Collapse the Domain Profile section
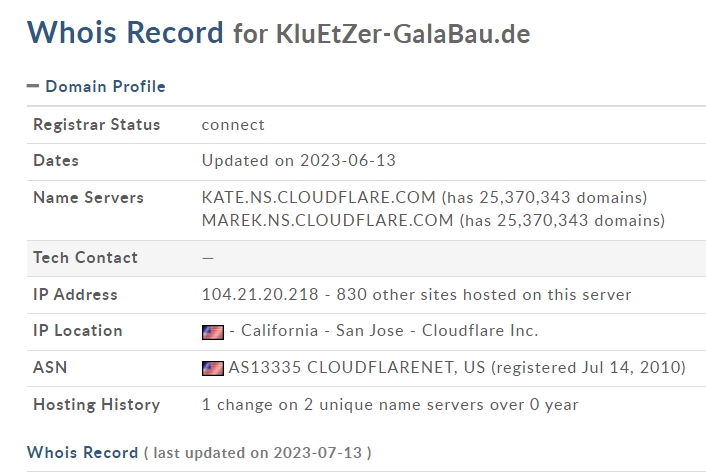706x472 pixels. 96,86
